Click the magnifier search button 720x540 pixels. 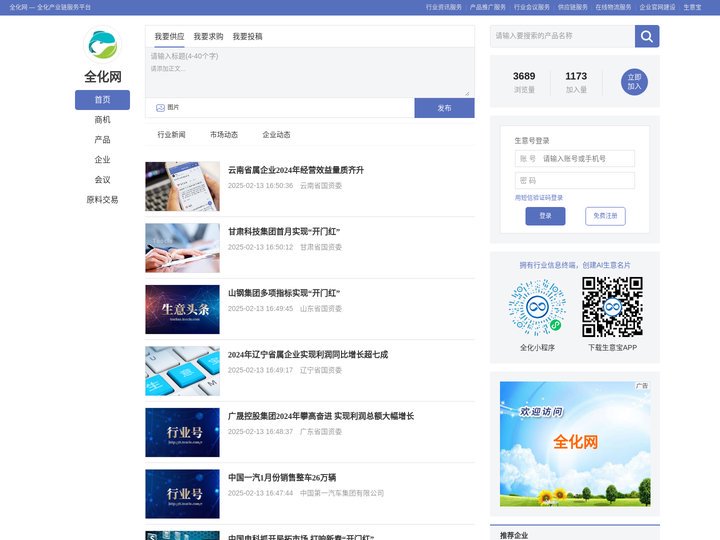pos(647,36)
